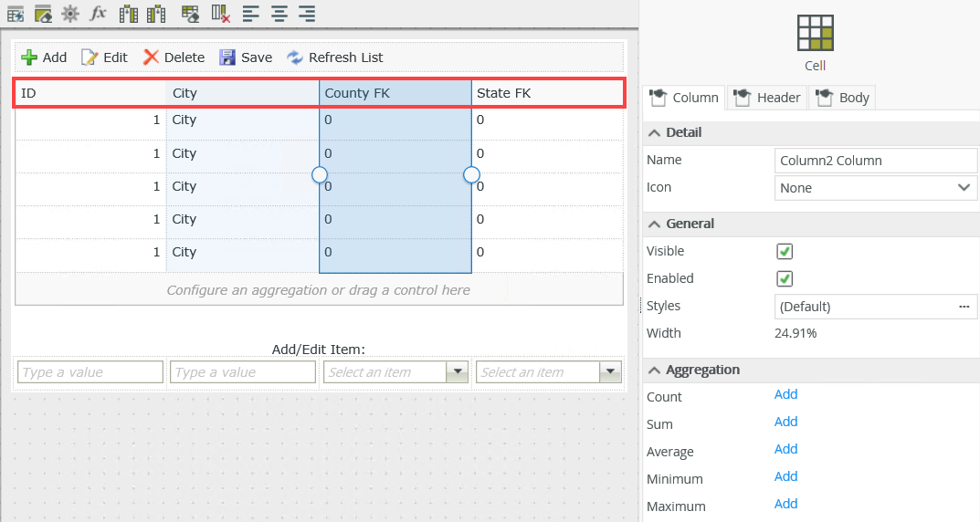Uncheck the Visible checkbox
980x522 pixels.
pyautogui.click(x=785, y=251)
